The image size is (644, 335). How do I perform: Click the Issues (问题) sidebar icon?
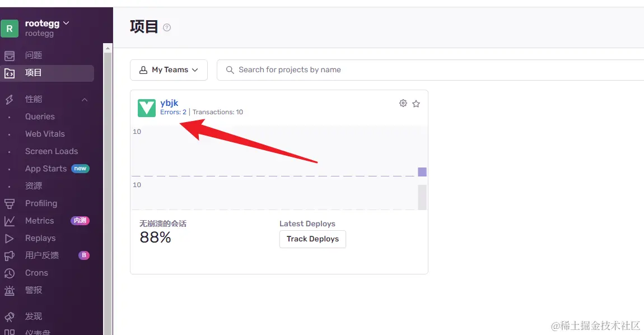click(x=10, y=55)
